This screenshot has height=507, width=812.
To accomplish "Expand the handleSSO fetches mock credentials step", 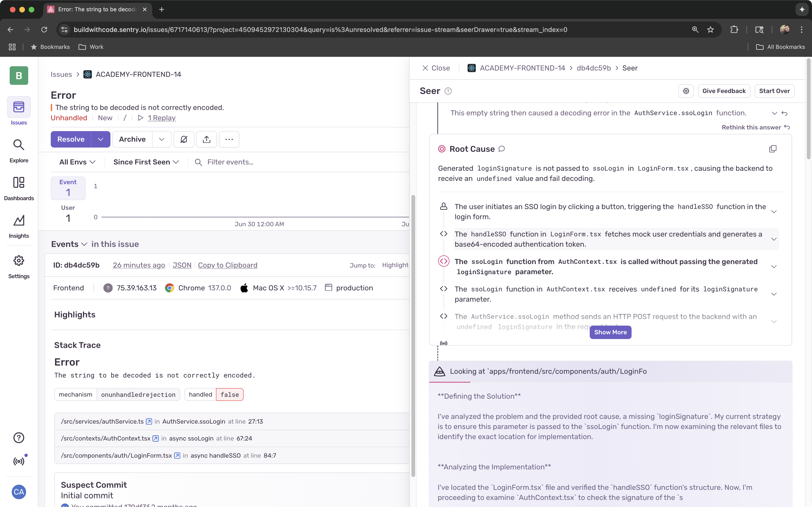I will point(774,239).
